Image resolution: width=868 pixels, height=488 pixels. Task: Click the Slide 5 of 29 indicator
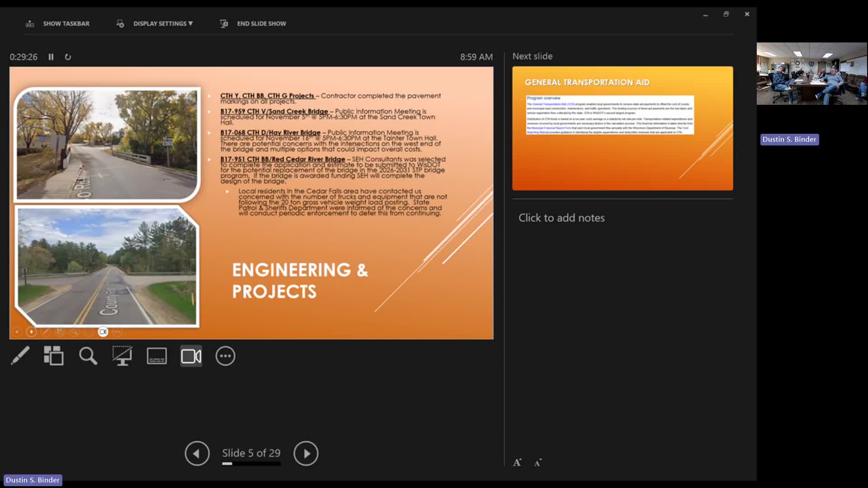[251, 453]
